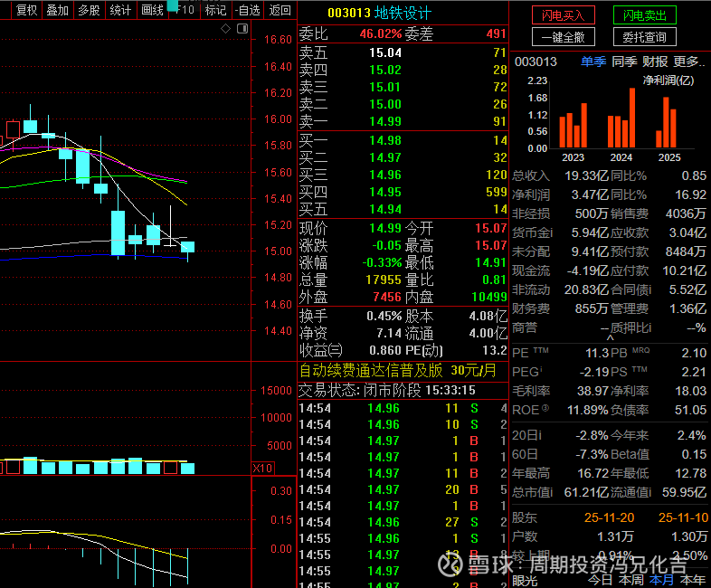The height and width of the screenshot is (588, 711).
Task: Click the last candlestick on price chart
Action: pyautogui.click(x=188, y=249)
